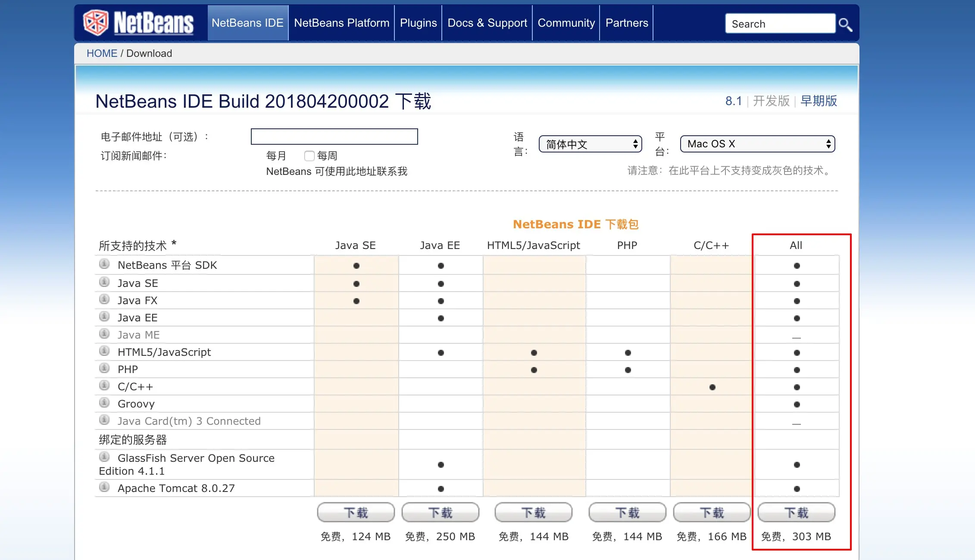Download the PHP bundle
This screenshot has width=975, height=560.
pyautogui.click(x=628, y=513)
